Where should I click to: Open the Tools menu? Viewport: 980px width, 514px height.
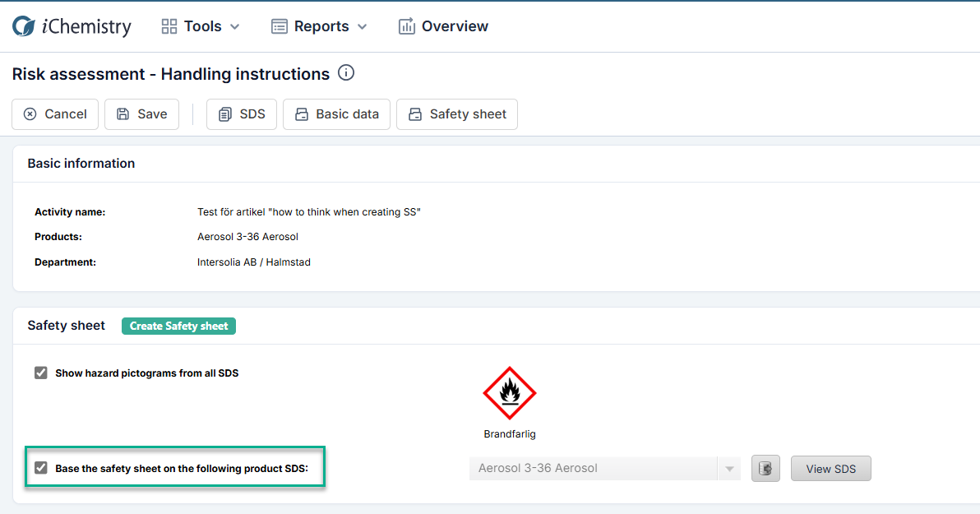(200, 26)
